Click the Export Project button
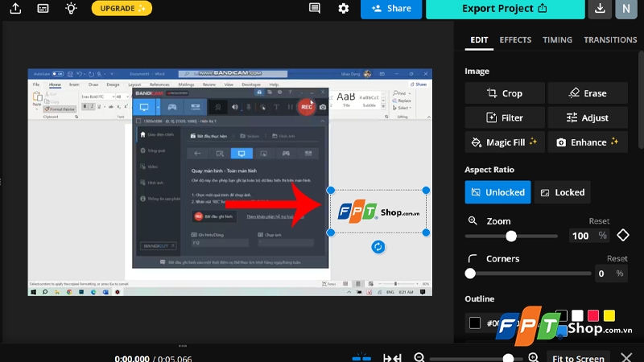Screen dimensions: 644x362 [506, 9]
